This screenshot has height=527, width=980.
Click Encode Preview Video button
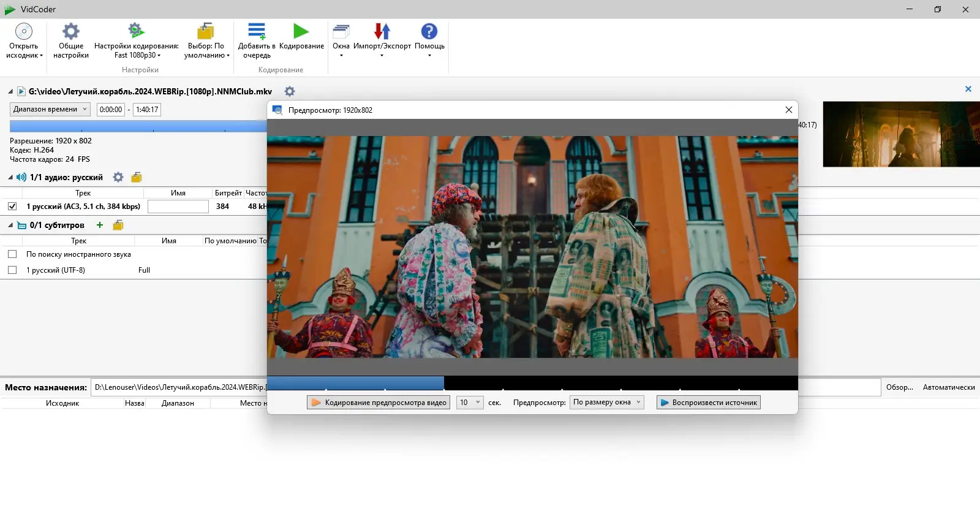click(x=379, y=403)
